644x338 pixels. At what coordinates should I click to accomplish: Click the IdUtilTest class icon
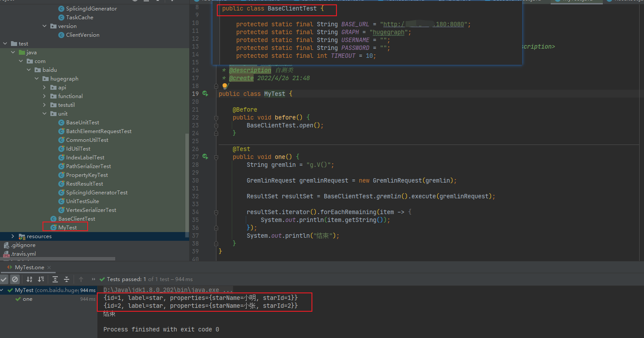coord(62,148)
